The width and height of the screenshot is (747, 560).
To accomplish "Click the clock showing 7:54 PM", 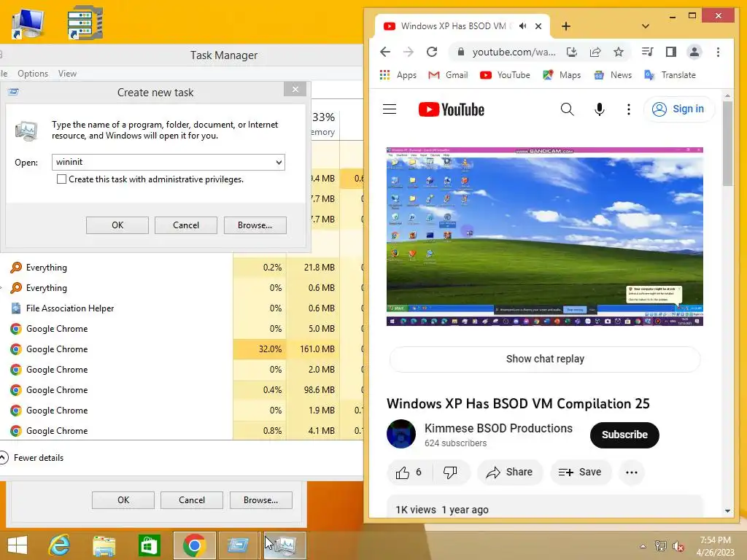I will (x=715, y=540).
